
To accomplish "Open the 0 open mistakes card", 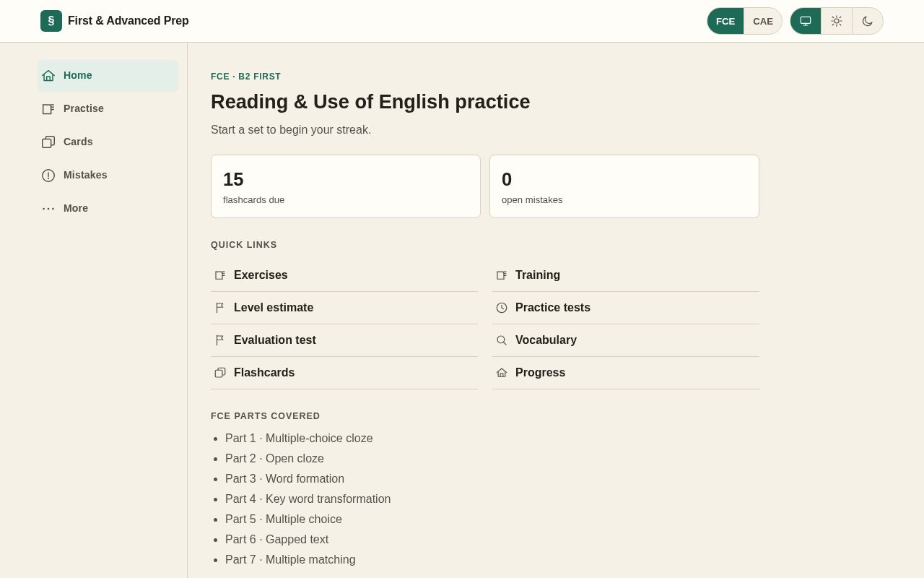I will (624, 186).
